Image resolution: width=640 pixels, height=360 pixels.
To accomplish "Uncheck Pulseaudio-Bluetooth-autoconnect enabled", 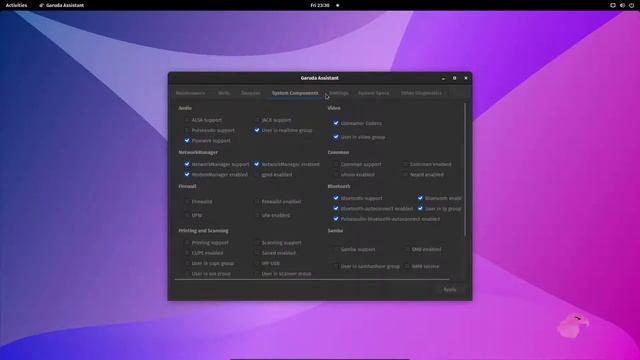I will pos(336,219).
